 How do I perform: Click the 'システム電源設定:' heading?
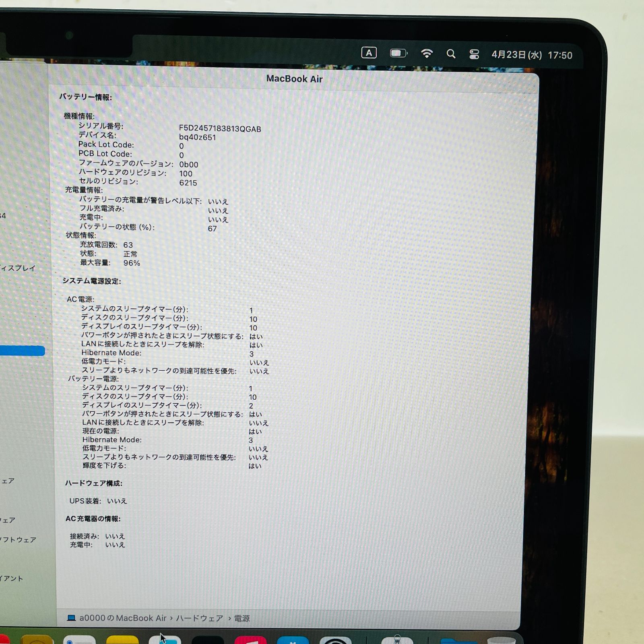92,281
